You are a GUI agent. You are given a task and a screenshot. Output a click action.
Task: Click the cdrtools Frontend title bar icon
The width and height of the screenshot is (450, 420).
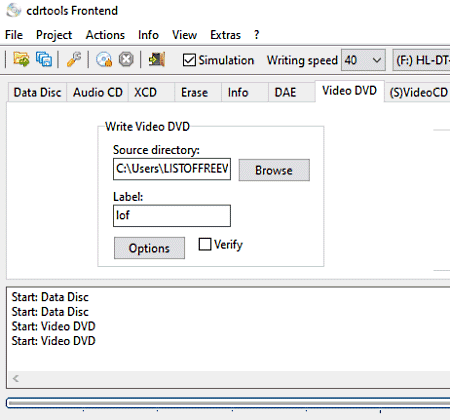(x=13, y=10)
